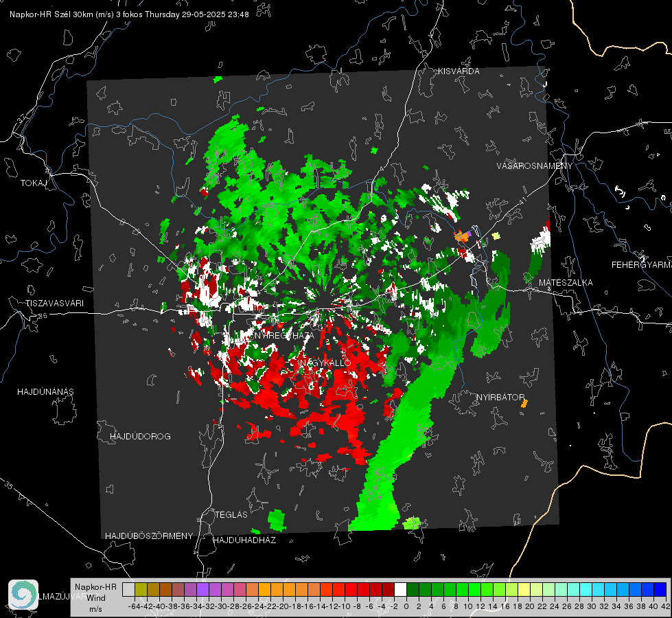This screenshot has height=618, width=672.
Task: Click the TÉGLÁS city label
Action: pyautogui.click(x=231, y=514)
